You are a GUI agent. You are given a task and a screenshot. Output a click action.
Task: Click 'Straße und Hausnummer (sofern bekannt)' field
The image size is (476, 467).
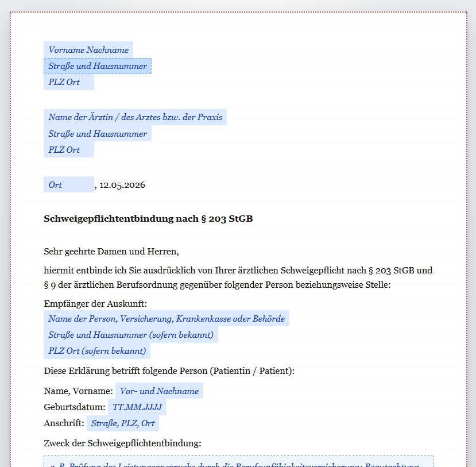coord(131,335)
